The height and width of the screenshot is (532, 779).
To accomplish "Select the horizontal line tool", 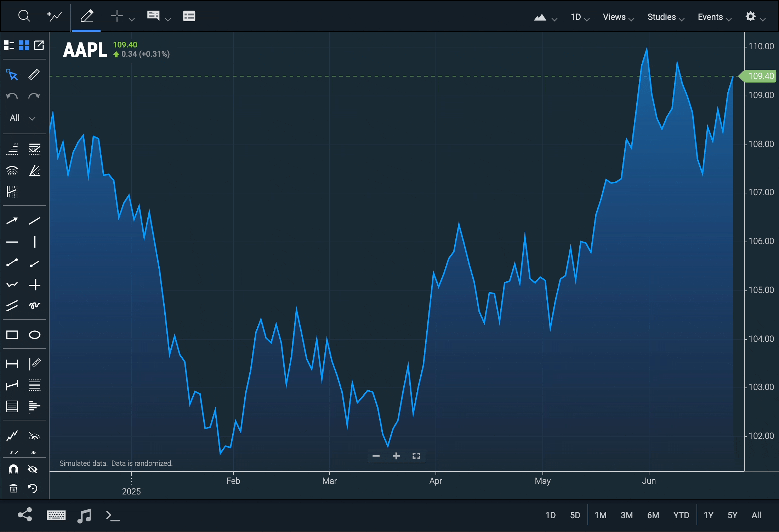I will (12, 242).
